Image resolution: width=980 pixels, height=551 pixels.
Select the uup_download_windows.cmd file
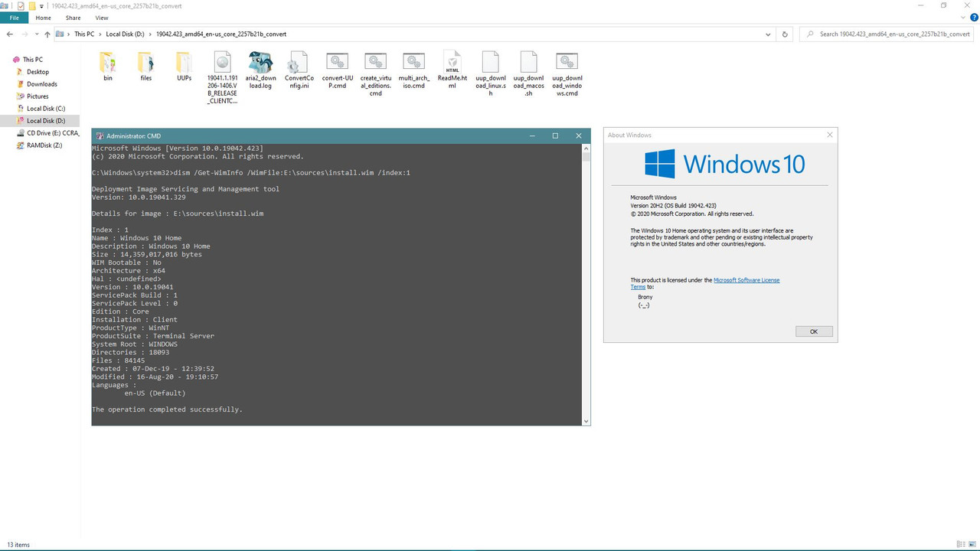[567, 74]
